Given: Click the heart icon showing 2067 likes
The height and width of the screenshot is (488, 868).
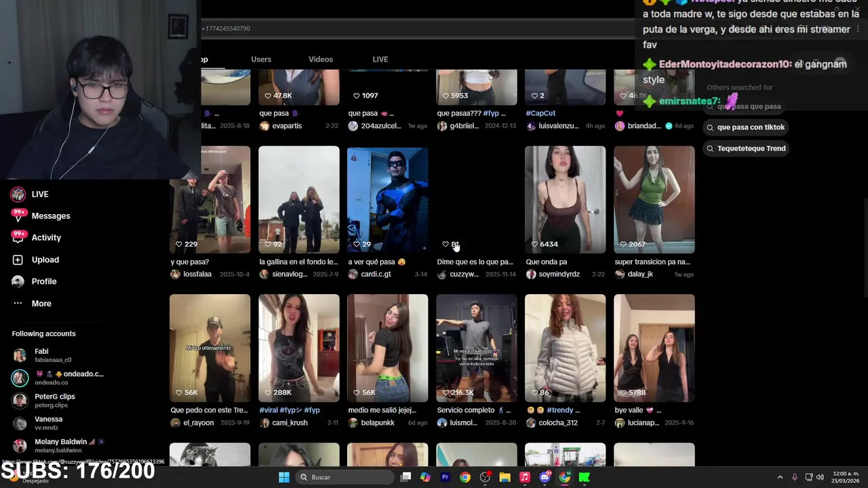Looking at the screenshot, I should point(623,244).
